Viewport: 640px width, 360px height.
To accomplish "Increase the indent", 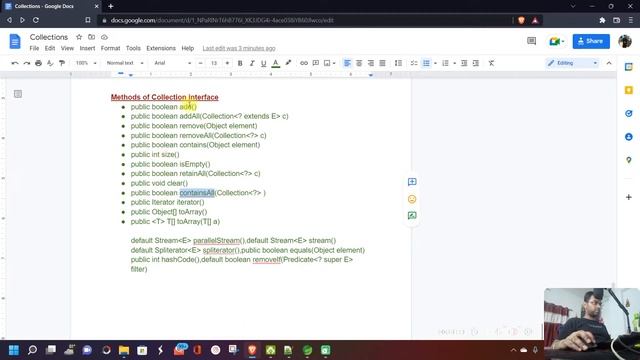I will (x=476, y=63).
